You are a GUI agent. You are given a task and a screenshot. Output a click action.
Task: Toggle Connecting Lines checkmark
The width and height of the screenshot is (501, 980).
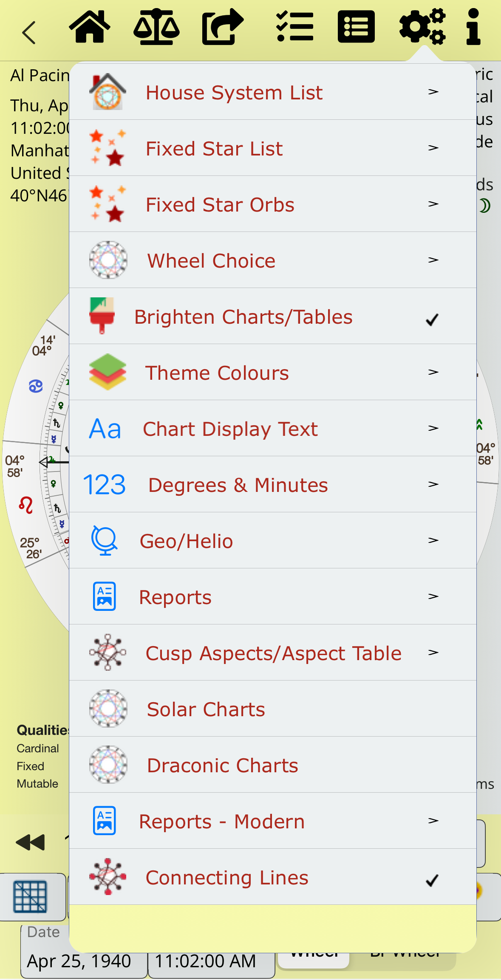pyautogui.click(x=432, y=880)
